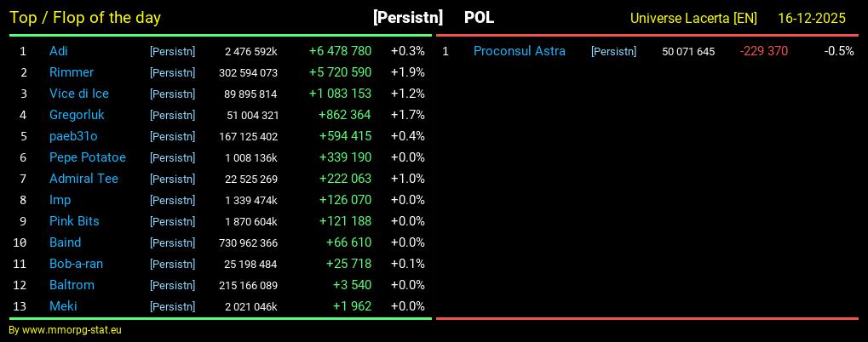Click the [Persistn] alliance tag beside Adi
This screenshot has height=342, width=868.
tap(172, 52)
